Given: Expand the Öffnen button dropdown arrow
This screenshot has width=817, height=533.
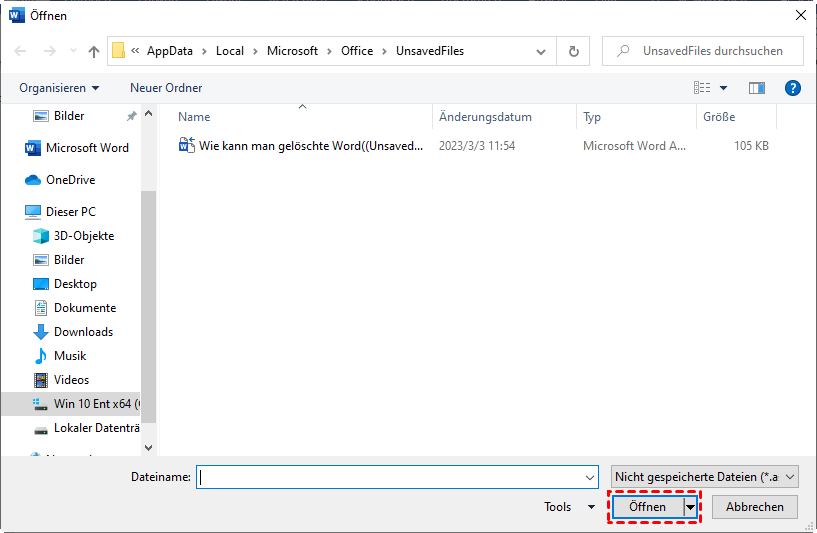Looking at the screenshot, I should click(x=690, y=507).
